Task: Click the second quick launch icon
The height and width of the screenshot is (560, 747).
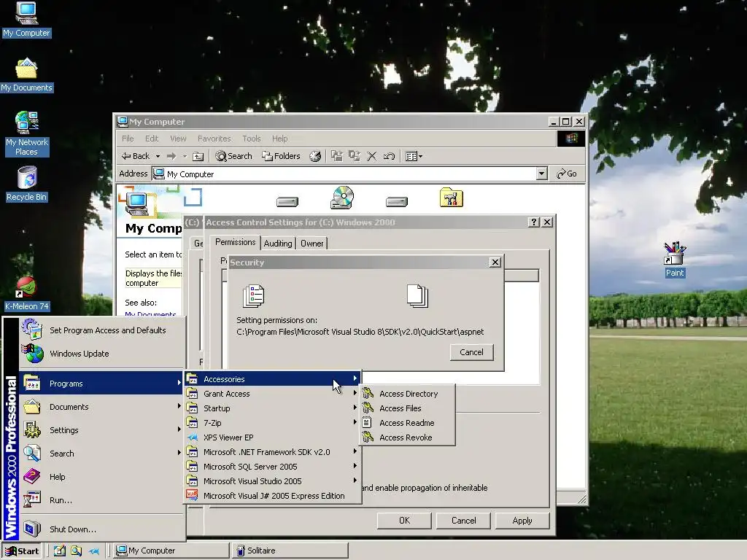Action: tap(76, 551)
